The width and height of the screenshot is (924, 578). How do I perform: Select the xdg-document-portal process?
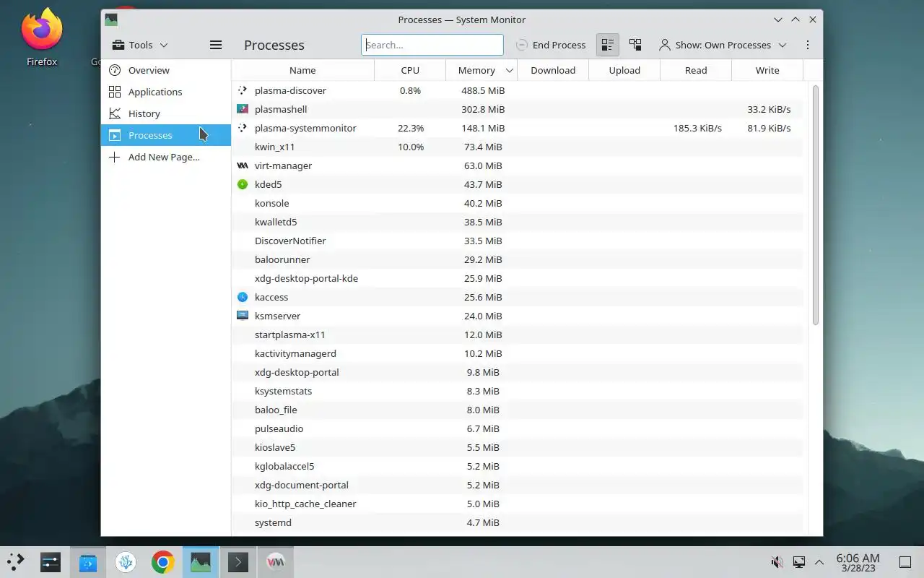(517, 485)
